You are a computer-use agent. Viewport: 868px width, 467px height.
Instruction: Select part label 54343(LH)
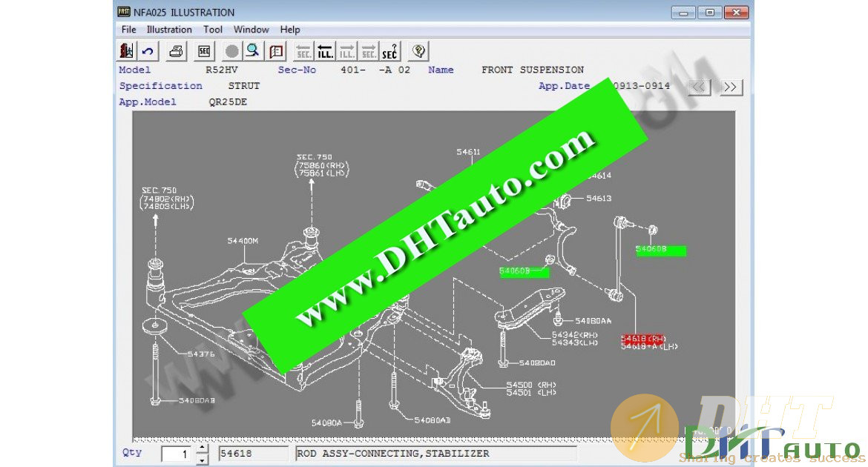pyautogui.click(x=575, y=342)
